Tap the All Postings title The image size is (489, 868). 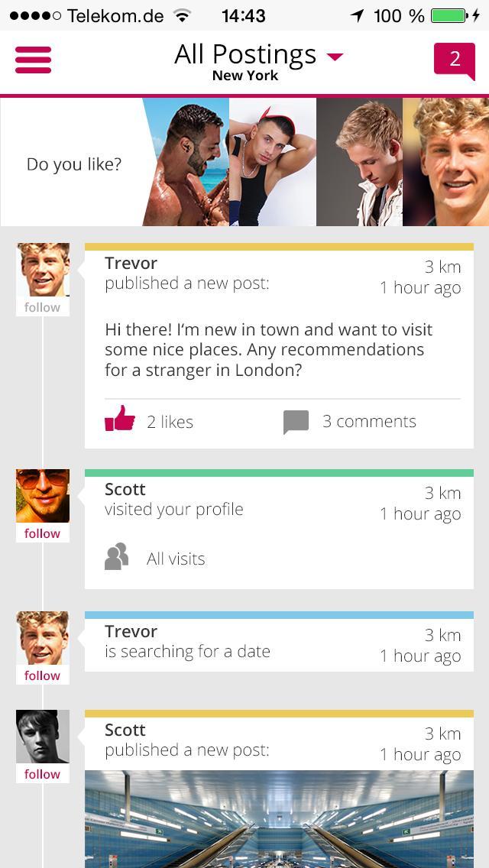click(244, 54)
